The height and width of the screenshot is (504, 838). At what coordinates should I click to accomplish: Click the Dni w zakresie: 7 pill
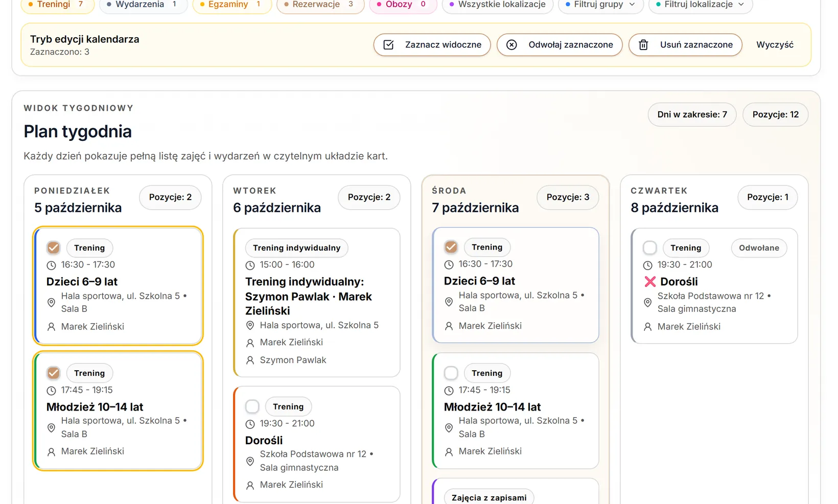coord(692,114)
